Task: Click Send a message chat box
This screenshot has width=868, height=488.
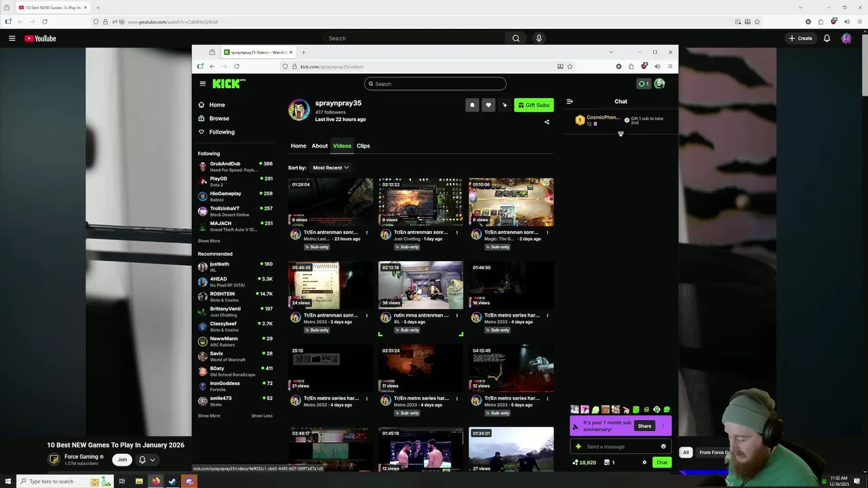Action: pos(620,447)
